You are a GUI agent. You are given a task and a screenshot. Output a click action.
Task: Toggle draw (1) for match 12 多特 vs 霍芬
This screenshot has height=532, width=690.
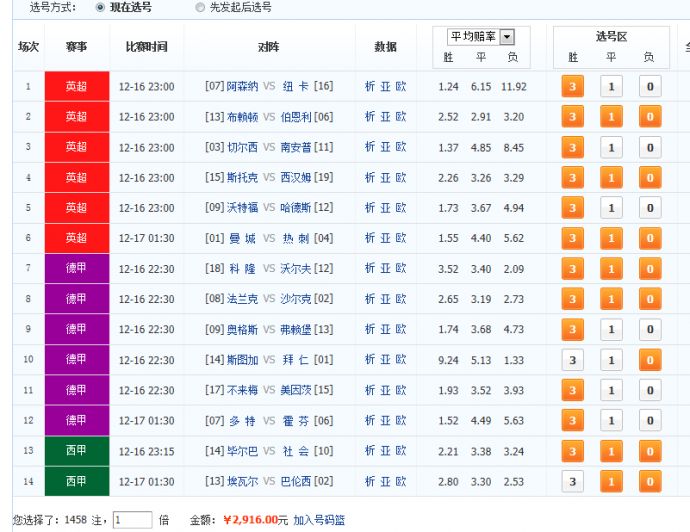tap(611, 421)
